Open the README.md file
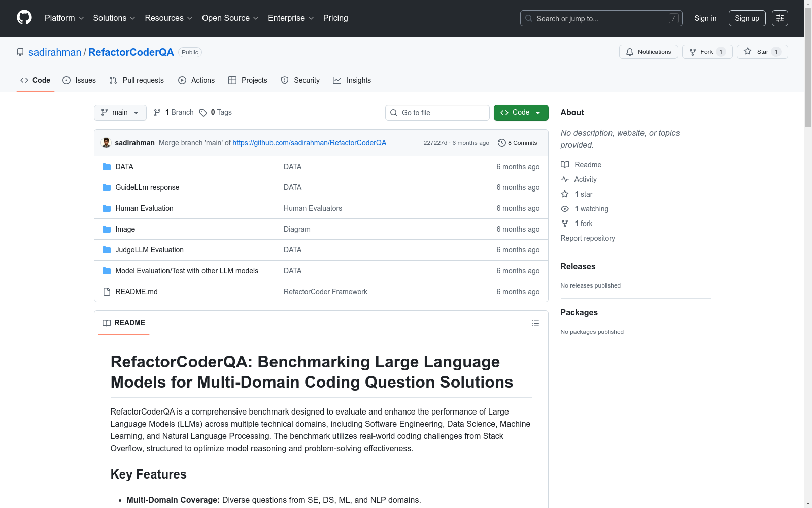The image size is (812, 508). (137, 292)
